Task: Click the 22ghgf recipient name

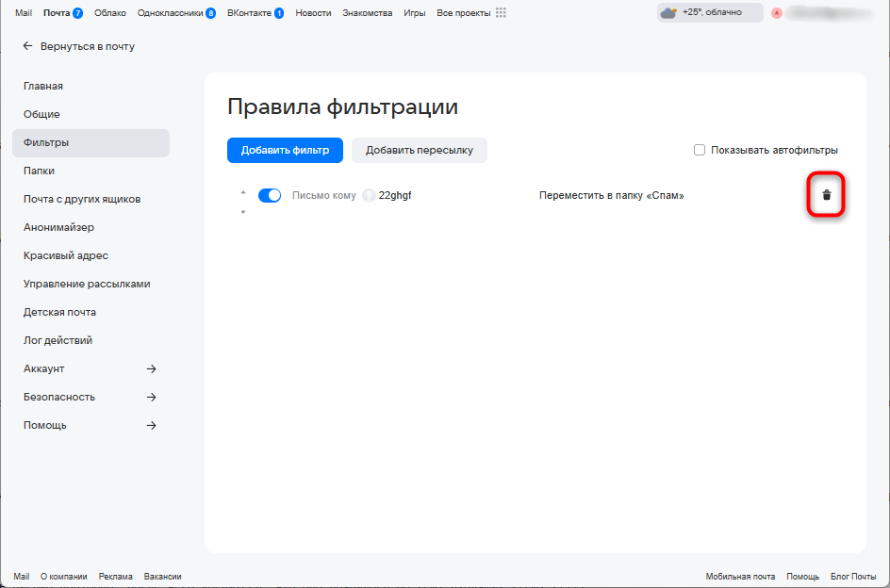Action: pyautogui.click(x=395, y=195)
